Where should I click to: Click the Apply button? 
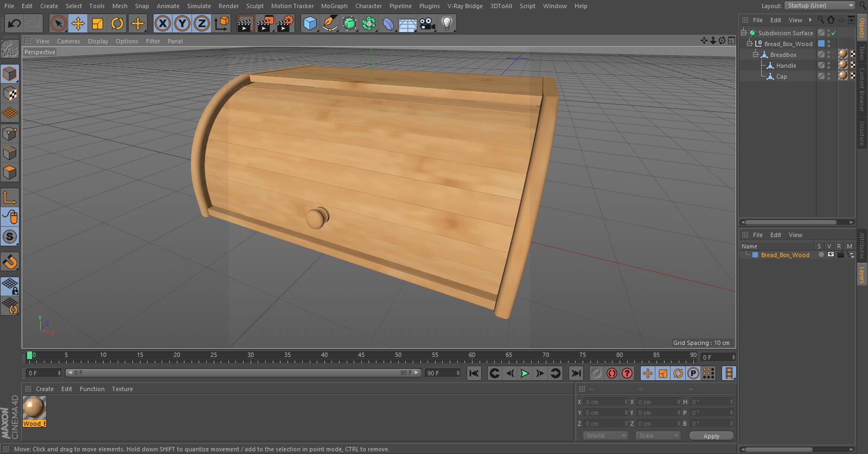[711, 436]
